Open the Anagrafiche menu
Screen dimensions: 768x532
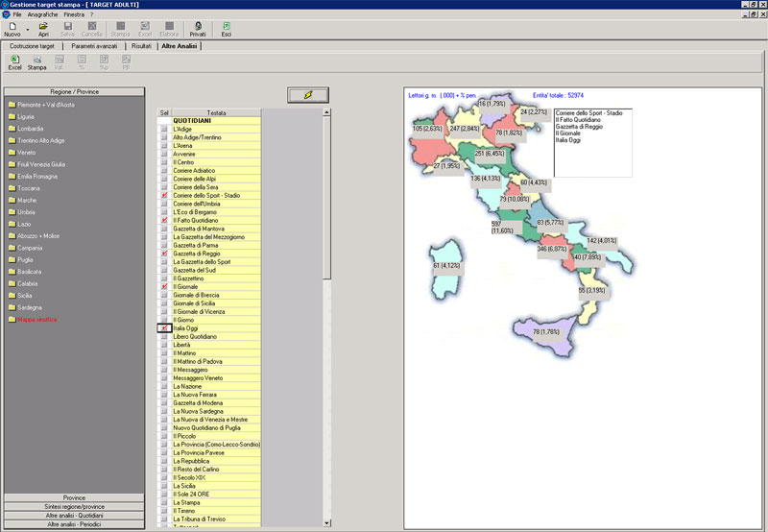pyautogui.click(x=42, y=15)
